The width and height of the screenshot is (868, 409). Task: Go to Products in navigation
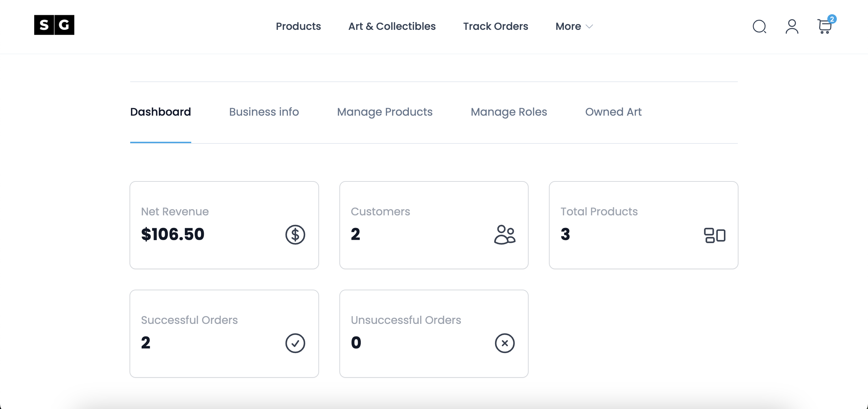[x=298, y=26]
